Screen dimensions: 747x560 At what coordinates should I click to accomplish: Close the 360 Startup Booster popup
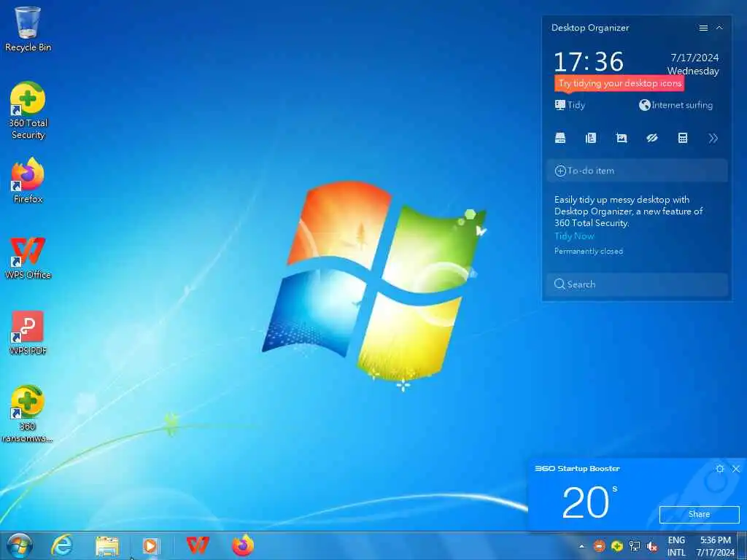pyautogui.click(x=736, y=469)
